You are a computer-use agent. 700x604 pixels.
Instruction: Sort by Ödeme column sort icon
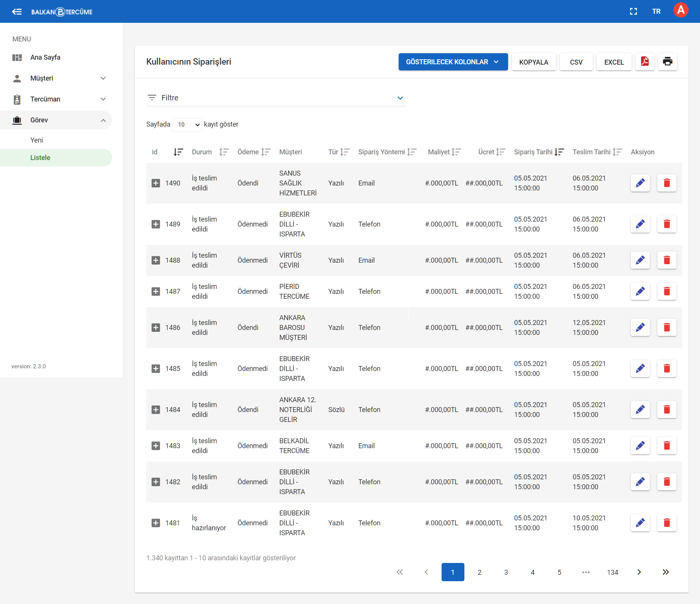coord(266,152)
